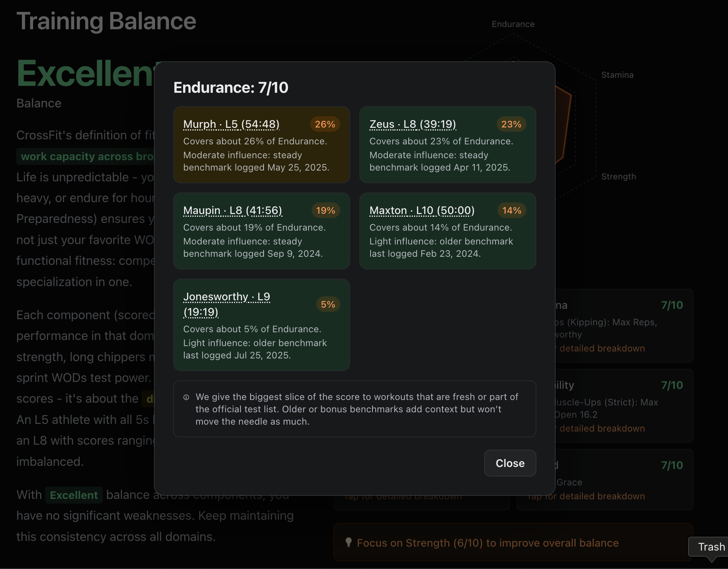Click the Endurance: 7/10 dialog heading

[231, 88]
